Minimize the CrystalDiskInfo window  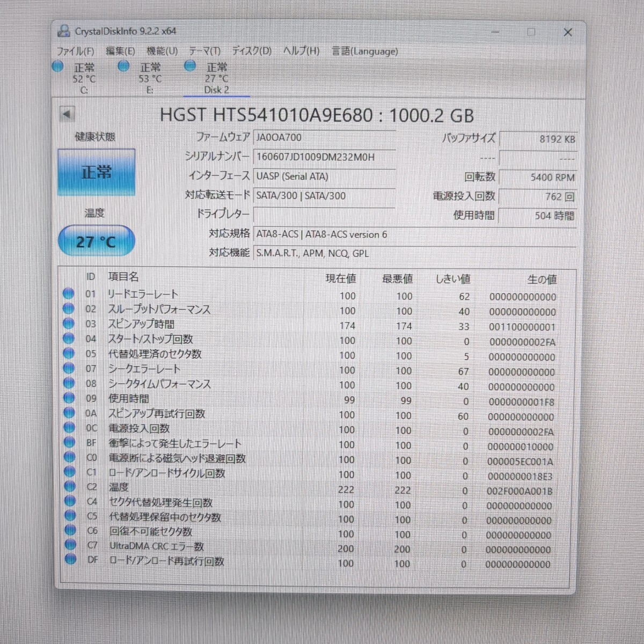(x=495, y=32)
